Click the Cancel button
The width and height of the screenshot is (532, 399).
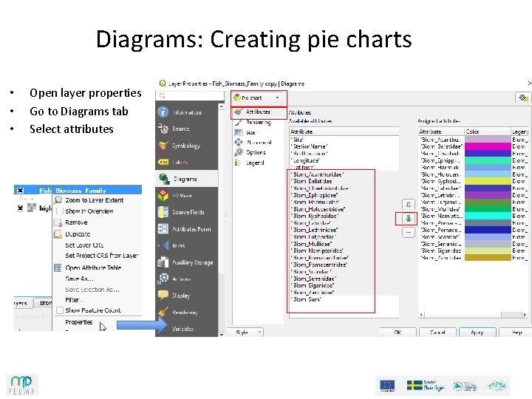coord(437,332)
